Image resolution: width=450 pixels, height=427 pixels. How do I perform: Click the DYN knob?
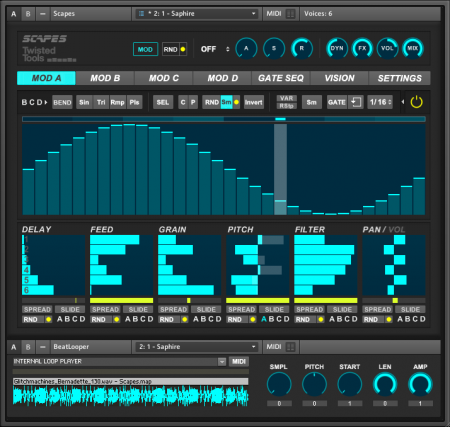point(337,49)
